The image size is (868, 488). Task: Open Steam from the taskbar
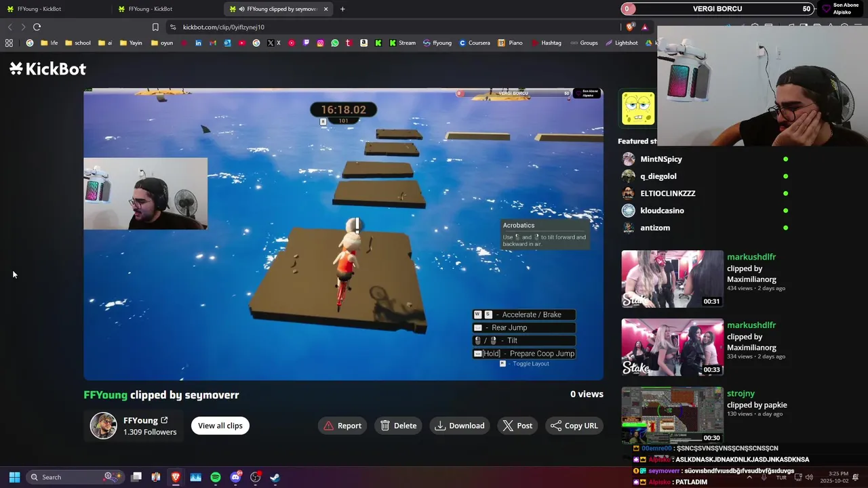(x=275, y=477)
